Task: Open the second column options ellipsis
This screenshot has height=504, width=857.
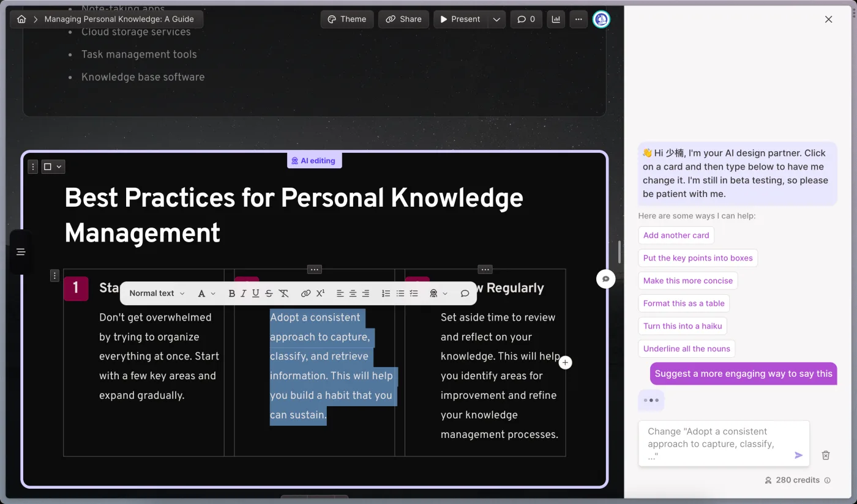Action: (315, 269)
